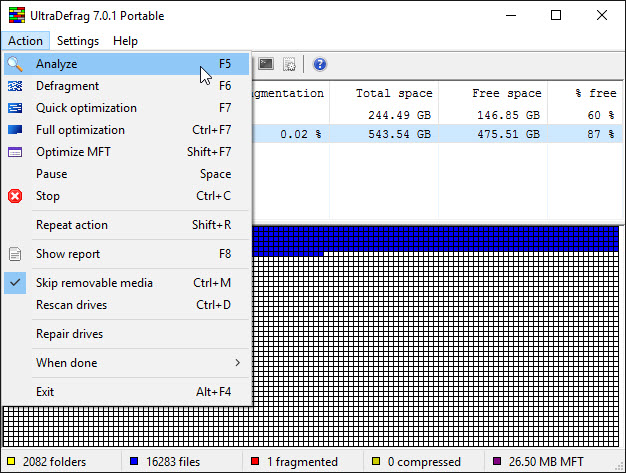Click the Optimize MFT icon
Screen dimensions: 626x473
pos(15,152)
